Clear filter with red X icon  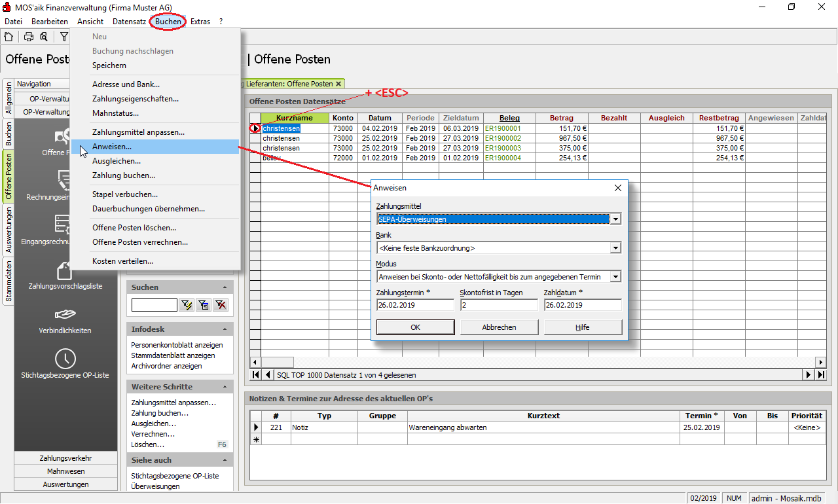(221, 305)
